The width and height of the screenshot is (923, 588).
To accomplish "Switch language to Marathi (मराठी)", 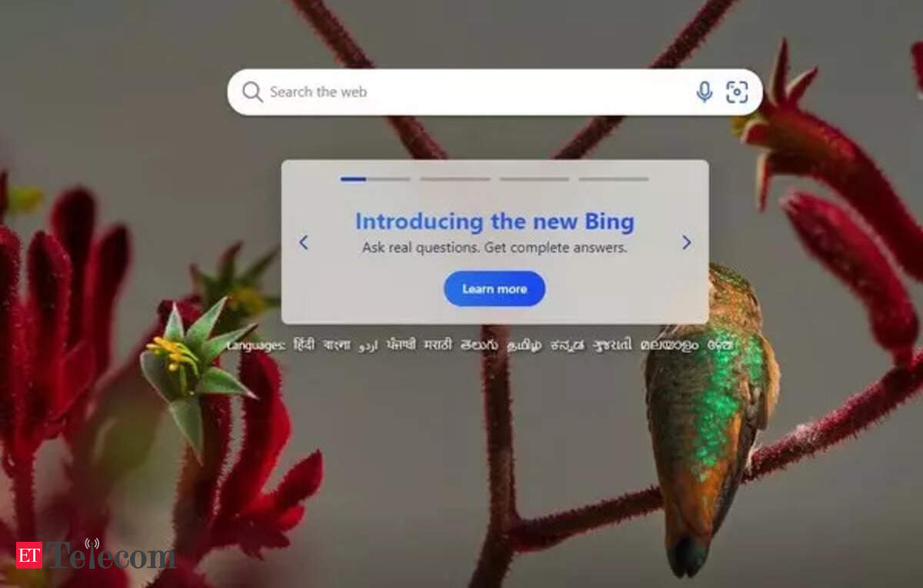I will pyautogui.click(x=438, y=345).
